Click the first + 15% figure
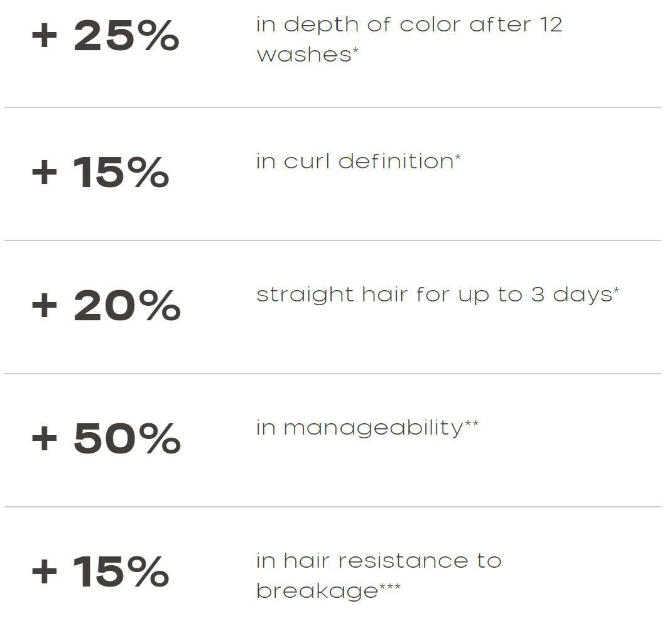The height and width of the screenshot is (633, 672). pos(100,172)
